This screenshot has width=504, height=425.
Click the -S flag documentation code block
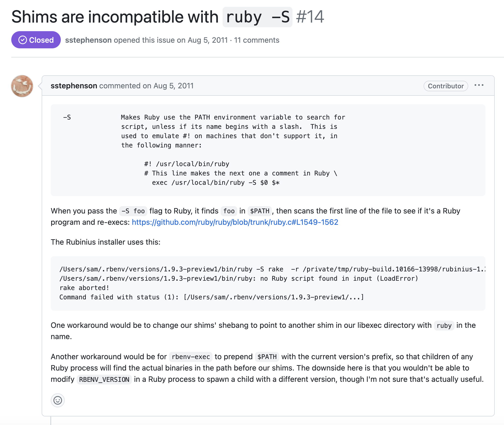pos(268,150)
